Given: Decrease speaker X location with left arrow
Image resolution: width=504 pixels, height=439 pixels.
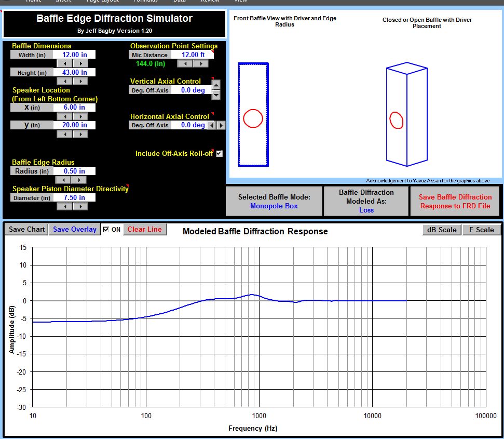Looking at the screenshot, I should pyautogui.click(x=64, y=116).
